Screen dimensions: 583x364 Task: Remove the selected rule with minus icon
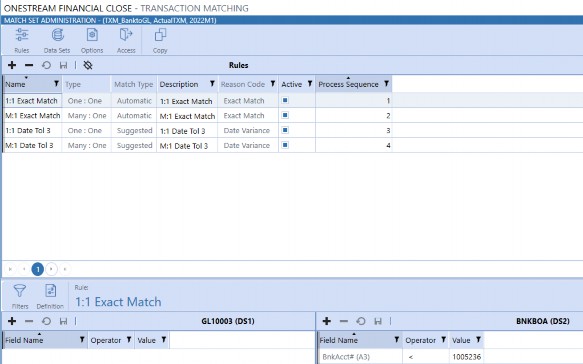point(29,65)
